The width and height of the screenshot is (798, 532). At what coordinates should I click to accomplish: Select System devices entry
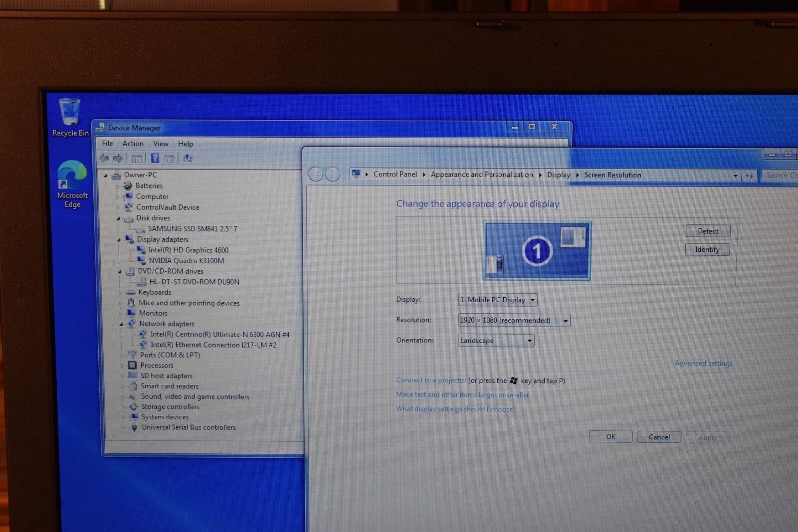(x=165, y=417)
